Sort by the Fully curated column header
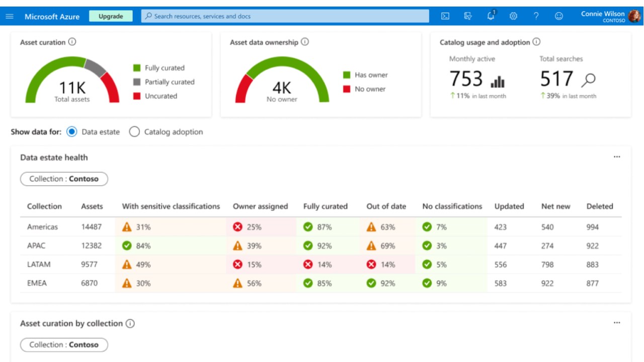 (326, 206)
